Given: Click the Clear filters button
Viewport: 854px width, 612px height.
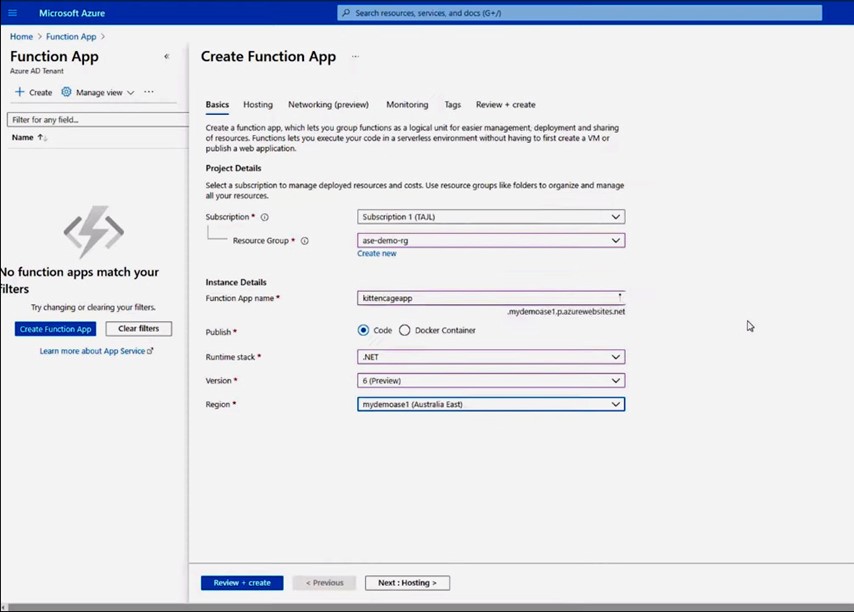Looking at the screenshot, I should point(139,329).
